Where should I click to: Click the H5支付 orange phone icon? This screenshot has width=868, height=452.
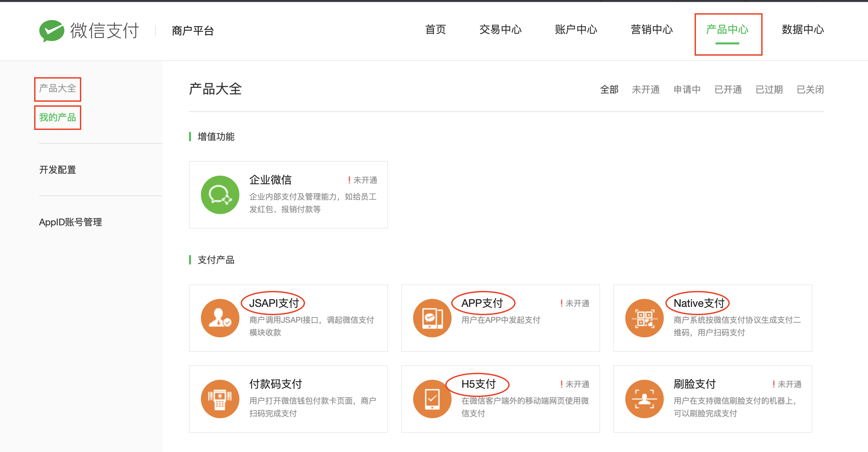[x=432, y=399]
